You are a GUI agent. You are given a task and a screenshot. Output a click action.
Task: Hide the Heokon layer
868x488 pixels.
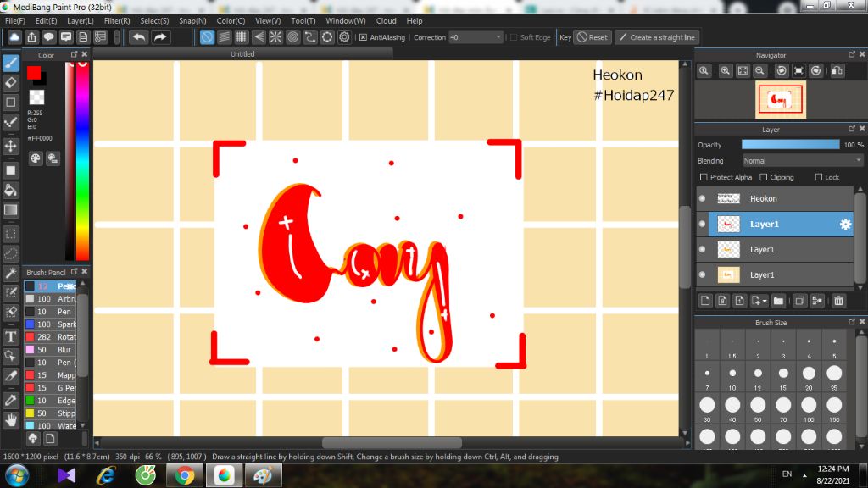[x=703, y=198]
